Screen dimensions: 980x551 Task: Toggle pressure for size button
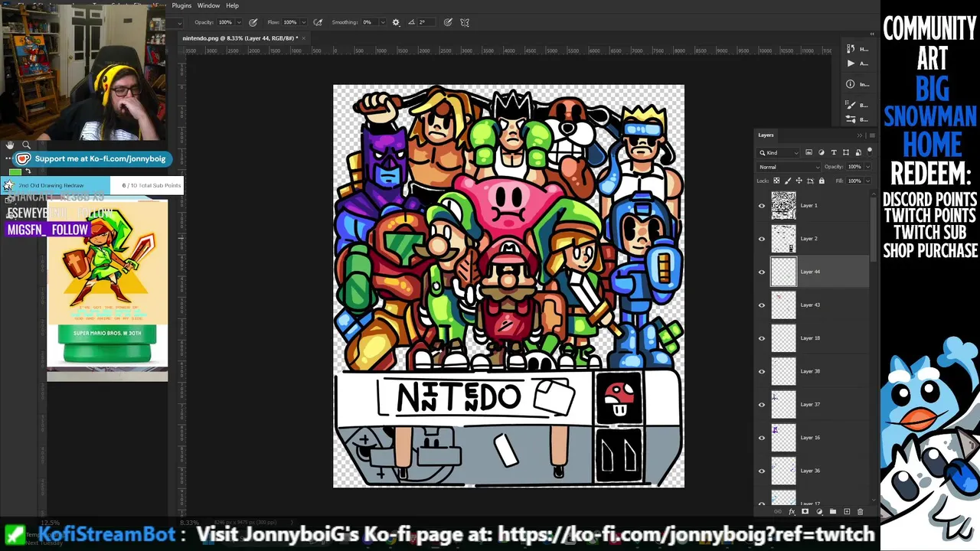tap(448, 22)
